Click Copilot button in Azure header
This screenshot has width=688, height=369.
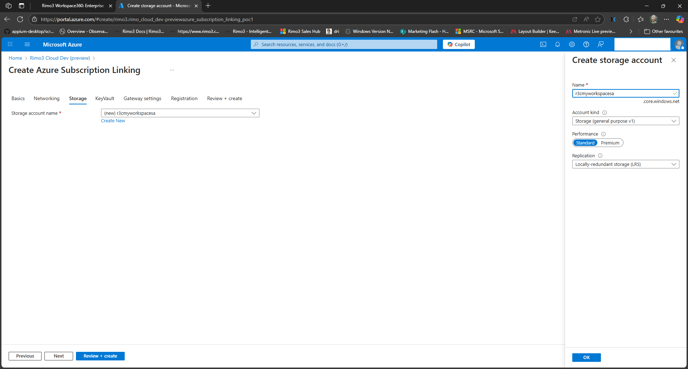[x=459, y=44]
